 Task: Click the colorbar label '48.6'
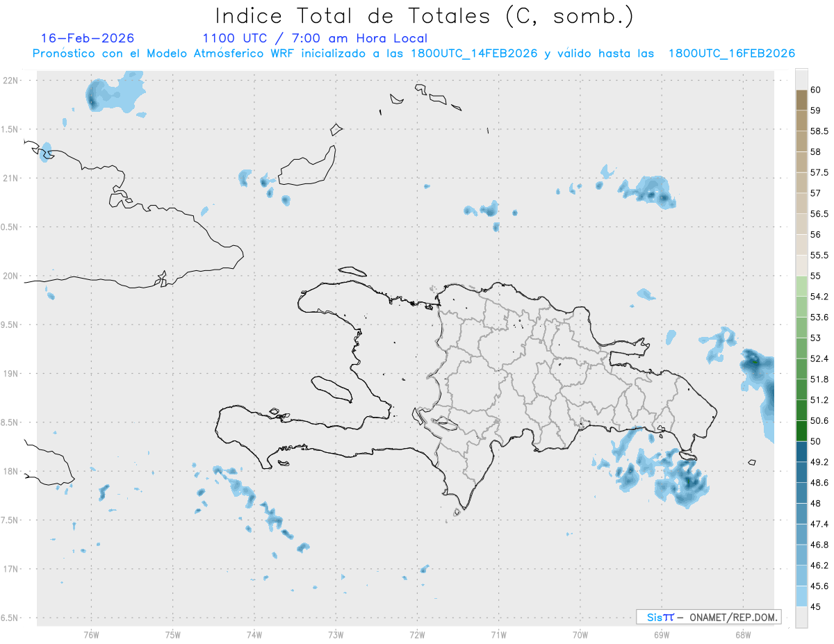tap(819, 482)
